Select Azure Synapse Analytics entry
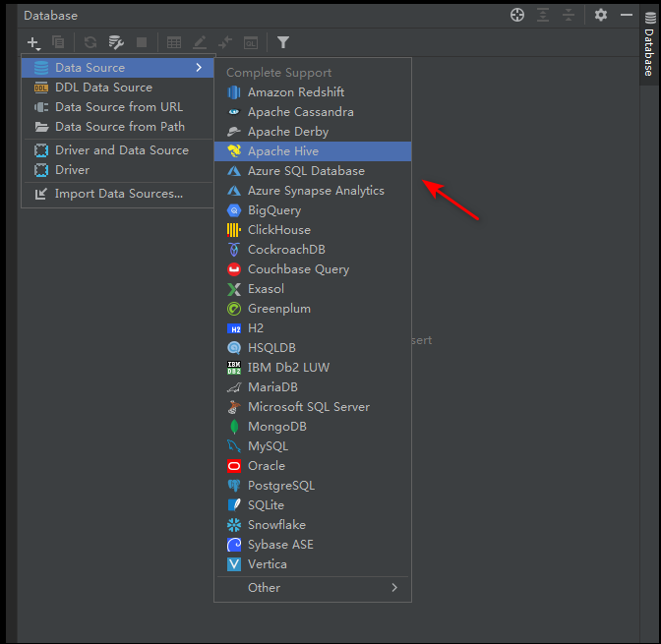 pyautogui.click(x=313, y=191)
